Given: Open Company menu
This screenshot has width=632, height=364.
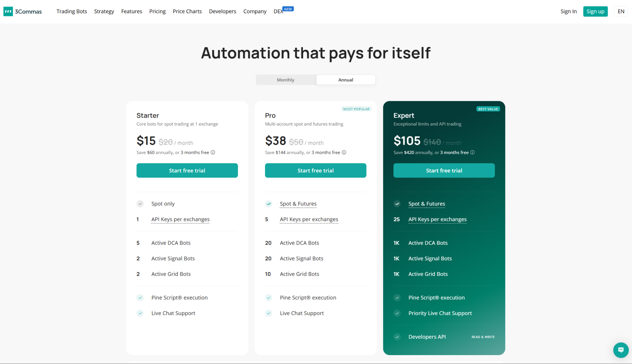Looking at the screenshot, I should 255,11.
